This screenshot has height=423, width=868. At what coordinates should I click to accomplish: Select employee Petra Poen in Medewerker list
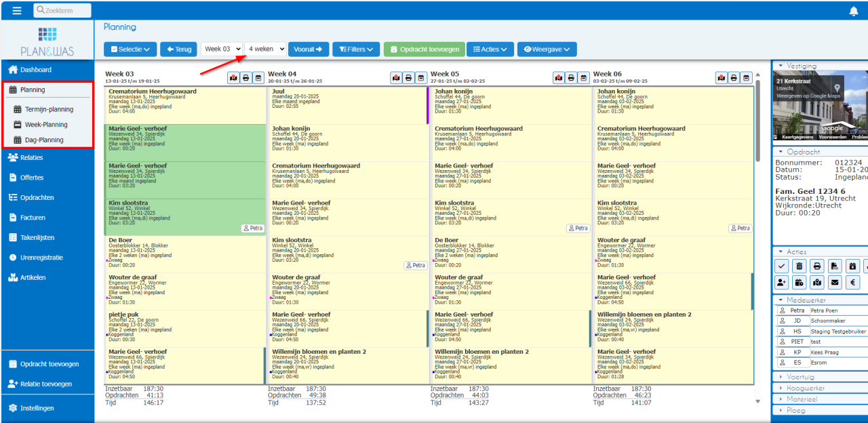[x=822, y=310]
